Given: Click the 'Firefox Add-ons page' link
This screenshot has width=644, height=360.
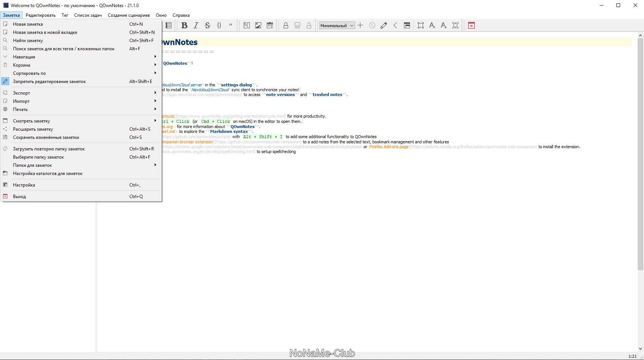Looking at the screenshot, I should [x=389, y=147].
